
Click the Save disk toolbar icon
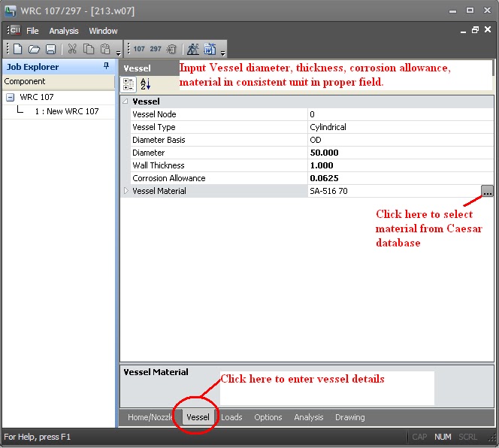pos(50,49)
